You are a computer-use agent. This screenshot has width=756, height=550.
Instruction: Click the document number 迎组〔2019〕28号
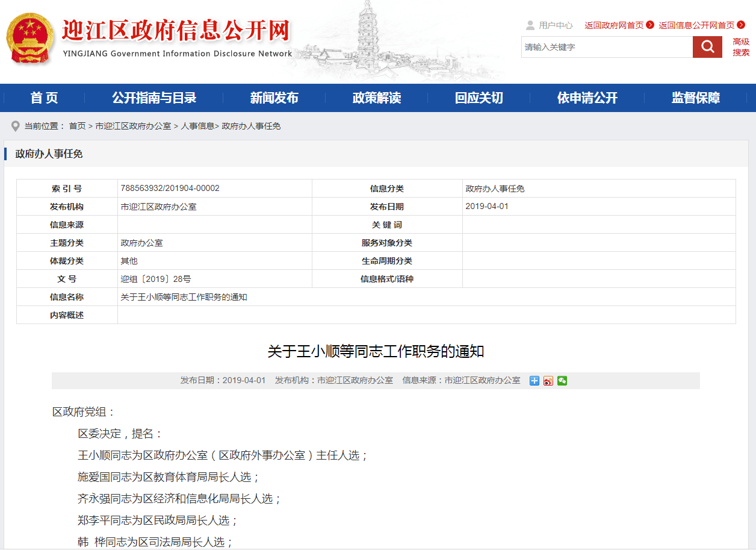tap(156, 279)
